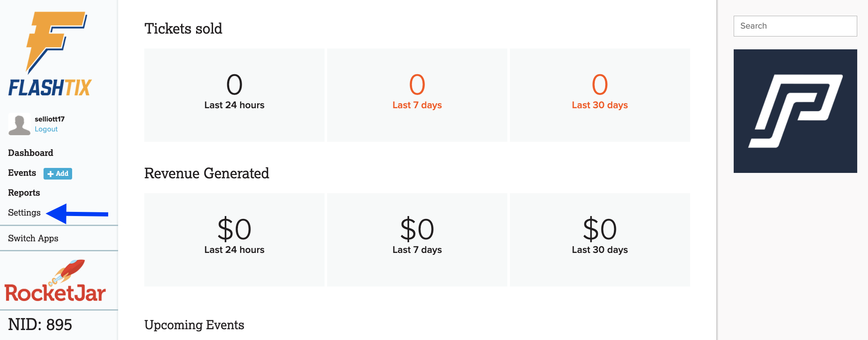Screen dimensions: 868x340
Task: Click the selliott17 user avatar icon
Action: click(x=19, y=124)
